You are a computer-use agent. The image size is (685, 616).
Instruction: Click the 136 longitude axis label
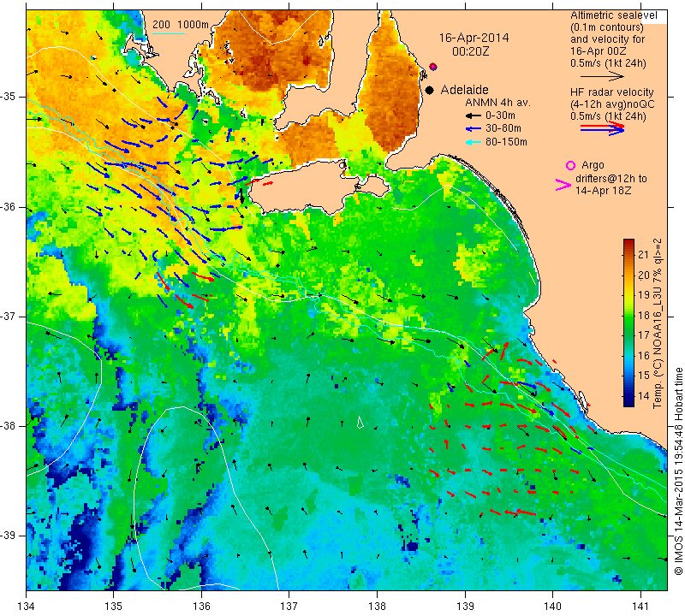tap(201, 607)
